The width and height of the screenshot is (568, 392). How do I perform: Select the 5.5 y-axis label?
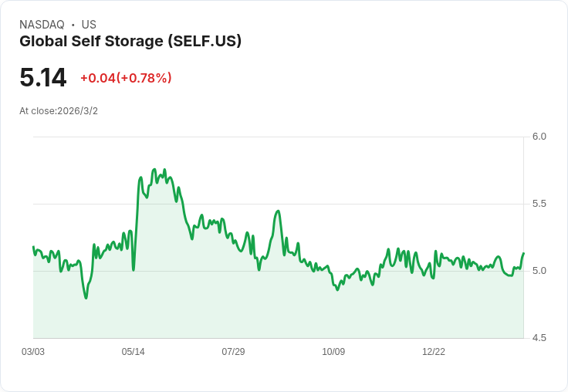(x=539, y=204)
